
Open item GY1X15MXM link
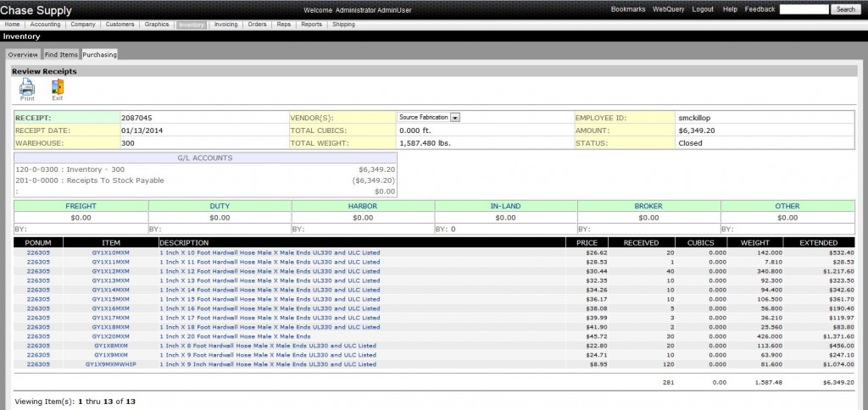[111, 299]
